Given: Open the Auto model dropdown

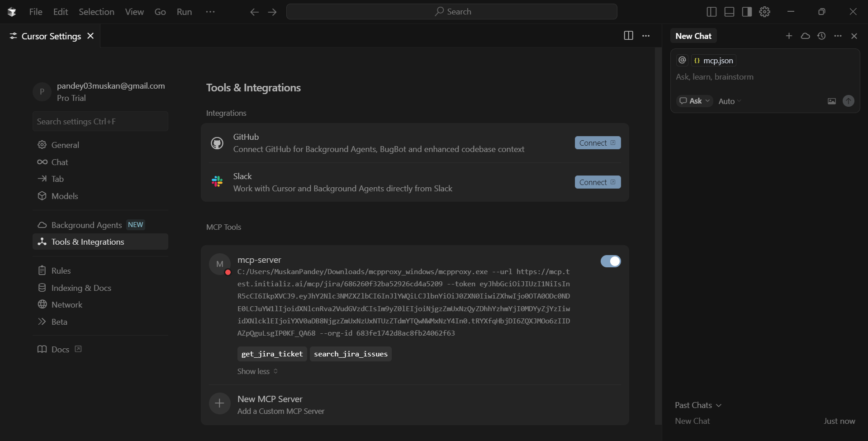Looking at the screenshot, I should point(730,101).
